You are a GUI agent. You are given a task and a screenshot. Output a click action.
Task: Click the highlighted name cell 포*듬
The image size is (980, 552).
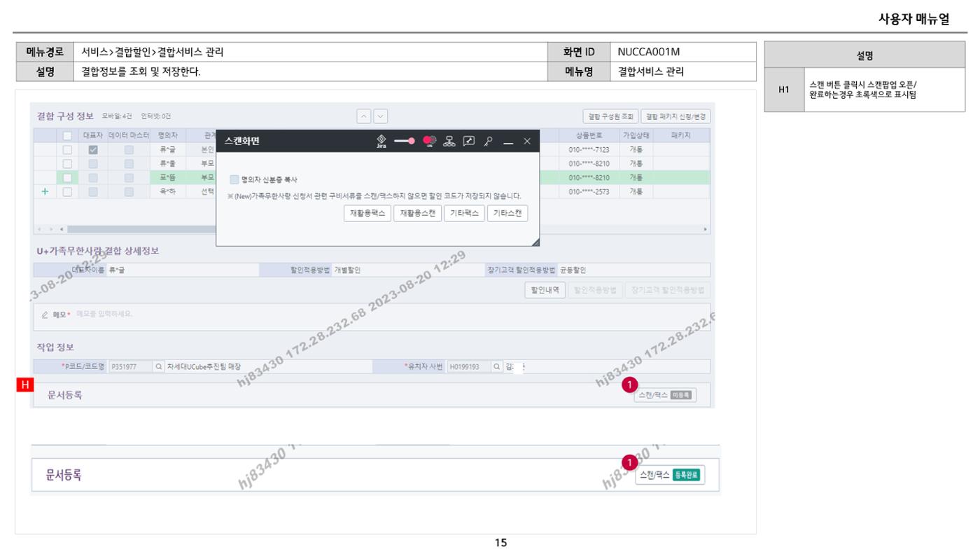coord(168,177)
